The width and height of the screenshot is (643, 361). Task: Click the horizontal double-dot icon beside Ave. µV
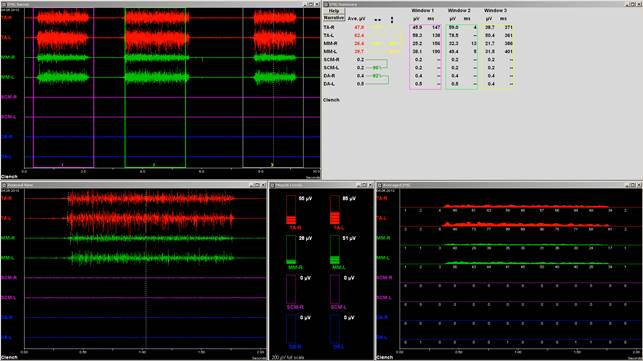pyautogui.click(x=378, y=19)
